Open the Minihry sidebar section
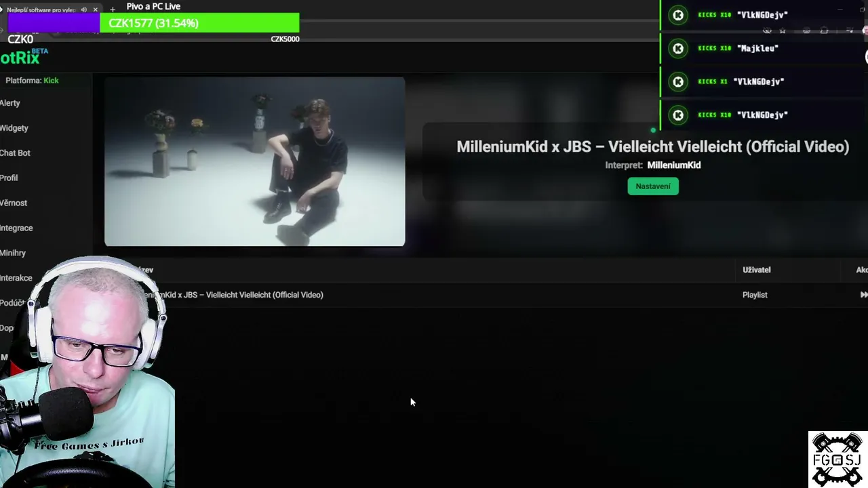 pos(13,253)
